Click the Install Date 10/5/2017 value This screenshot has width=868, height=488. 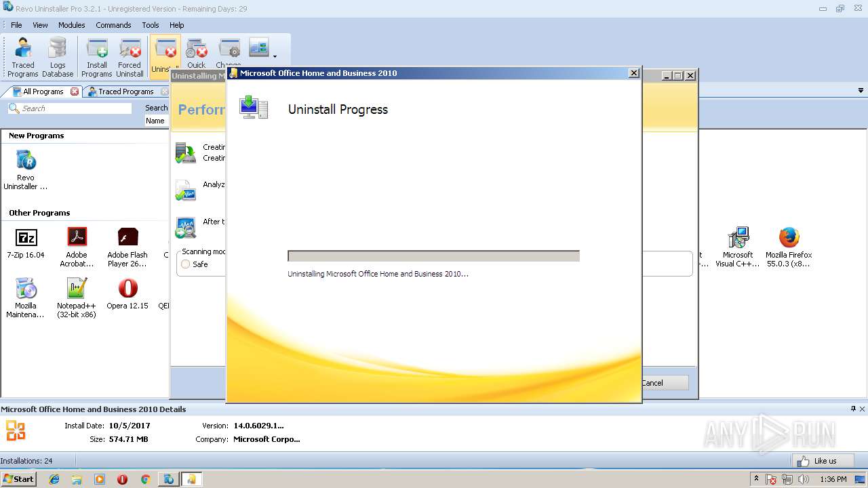(130, 426)
